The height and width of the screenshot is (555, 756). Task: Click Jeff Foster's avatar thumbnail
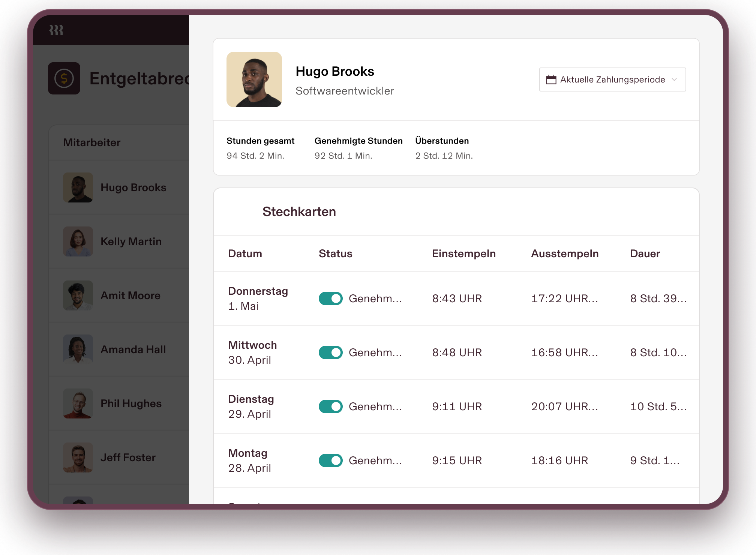78,457
